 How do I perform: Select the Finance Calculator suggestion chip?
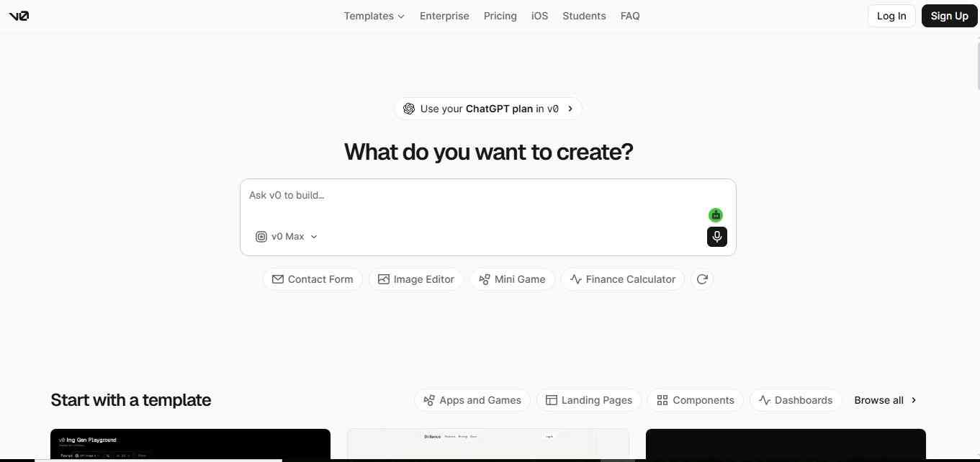pos(623,279)
